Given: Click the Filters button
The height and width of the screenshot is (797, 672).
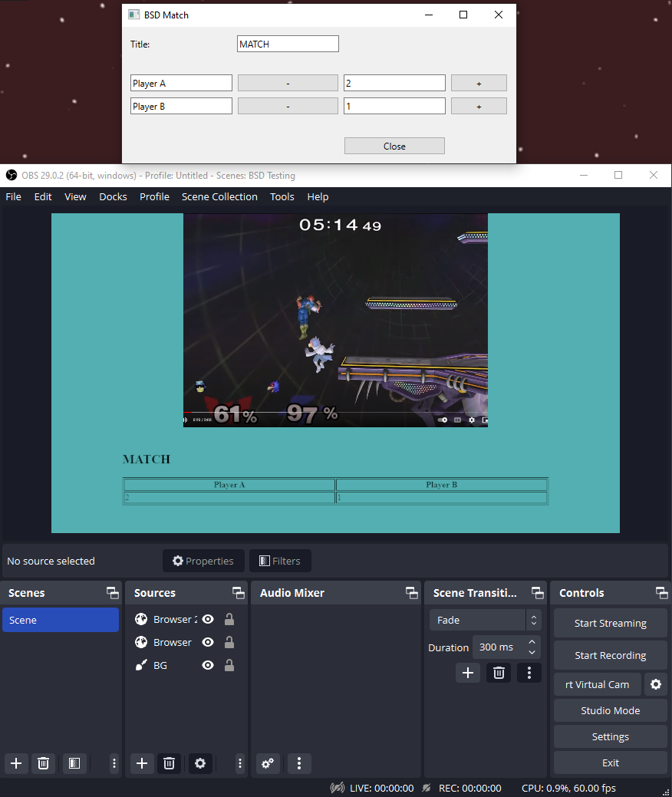Looking at the screenshot, I should pos(280,561).
